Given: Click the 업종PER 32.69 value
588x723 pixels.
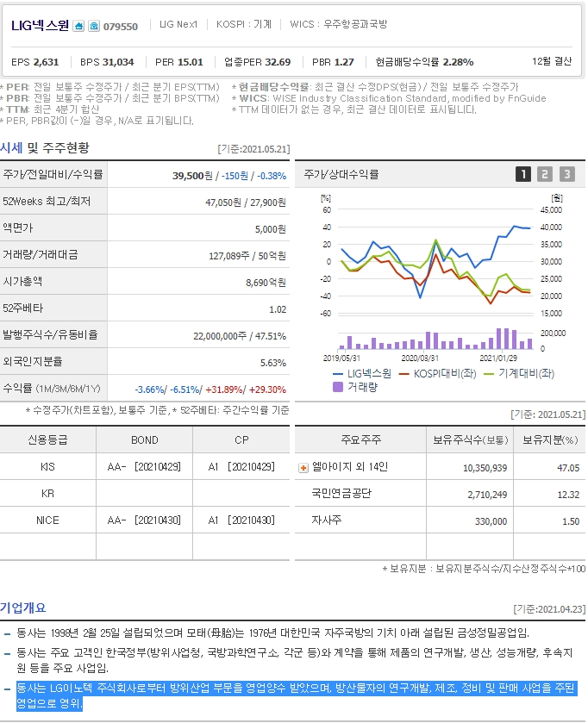Looking at the screenshot, I should coord(257,62).
